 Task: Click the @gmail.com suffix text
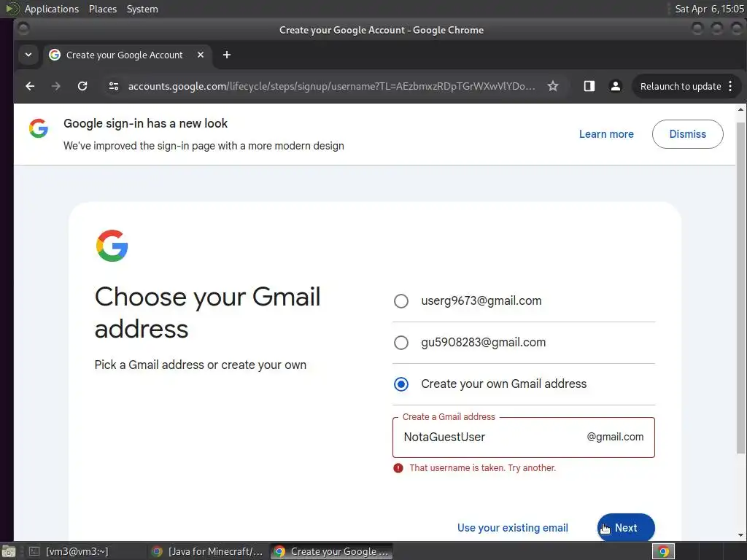[x=615, y=437]
